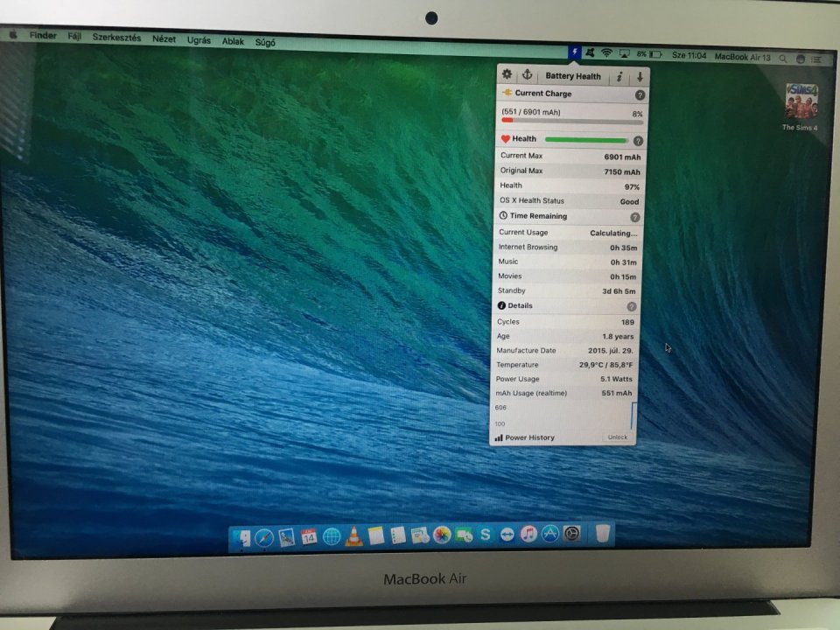Click the Original Max 7150 mAh row

click(x=570, y=171)
